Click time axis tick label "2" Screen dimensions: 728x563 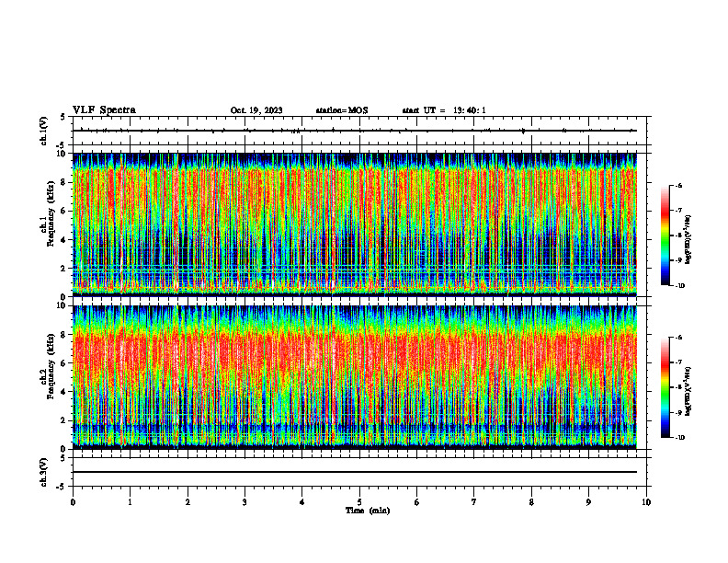(188, 502)
